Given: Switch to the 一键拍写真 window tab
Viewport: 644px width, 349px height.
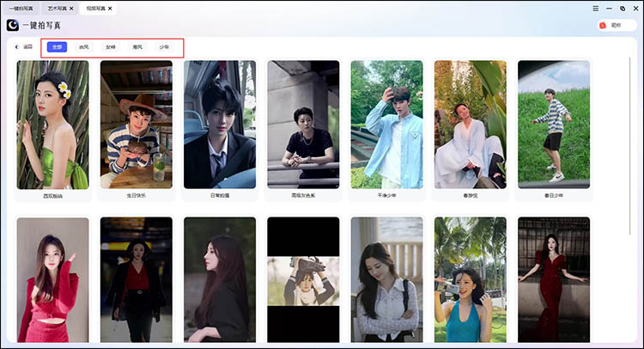Looking at the screenshot, I should point(21,9).
